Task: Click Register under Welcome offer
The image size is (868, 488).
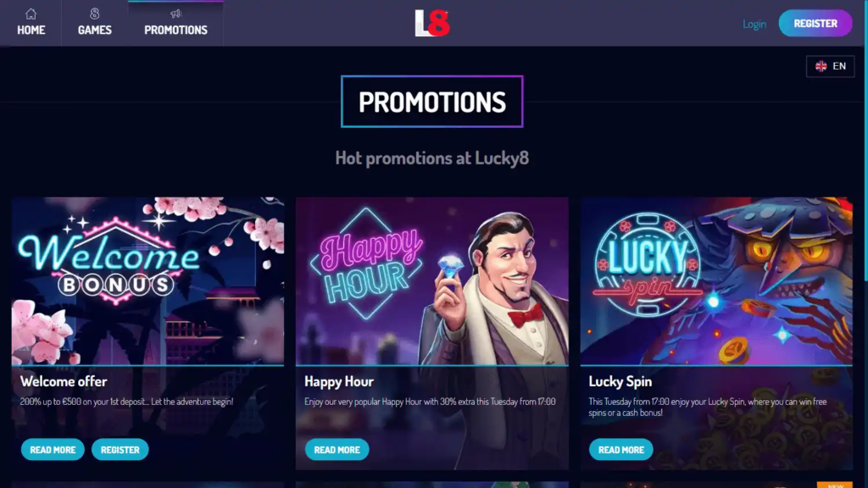Action: (x=120, y=449)
